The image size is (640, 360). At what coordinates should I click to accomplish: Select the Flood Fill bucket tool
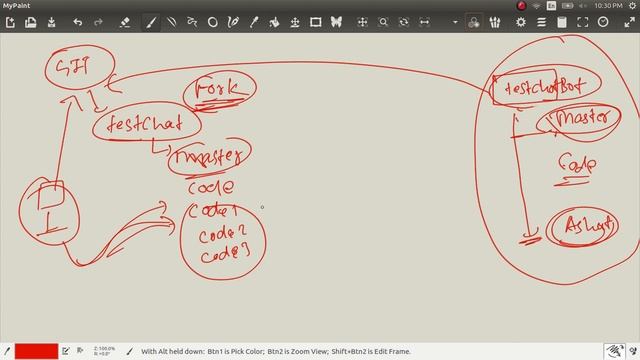(274, 22)
